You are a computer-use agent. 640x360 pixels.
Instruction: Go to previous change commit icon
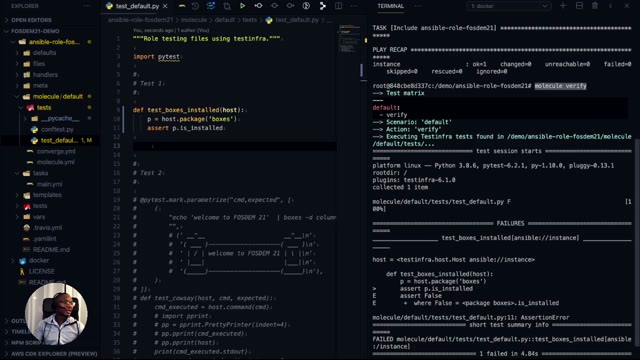pos(258,6)
